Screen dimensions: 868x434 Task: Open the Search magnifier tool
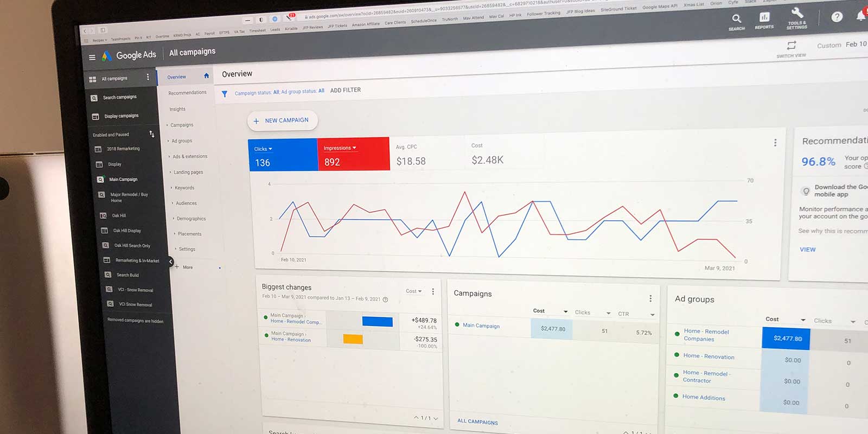(x=736, y=19)
